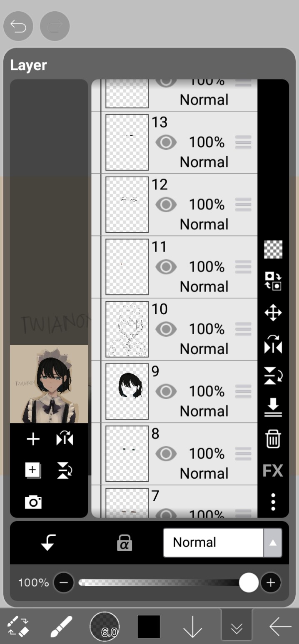The width and height of the screenshot is (299, 644).
Task: Tap the merge layer down arrow icon
Action: pyautogui.click(x=273, y=408)
